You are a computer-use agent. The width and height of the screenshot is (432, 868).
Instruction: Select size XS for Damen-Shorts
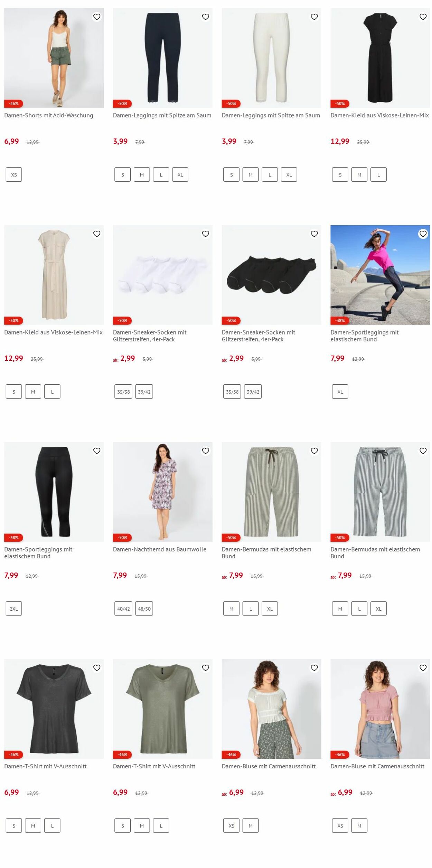coord(14,175)
